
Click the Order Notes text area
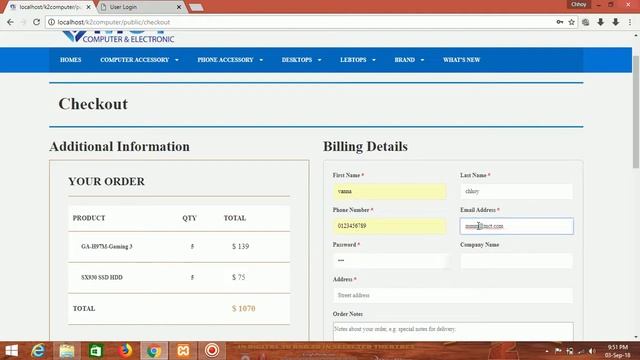click(453, 331)
